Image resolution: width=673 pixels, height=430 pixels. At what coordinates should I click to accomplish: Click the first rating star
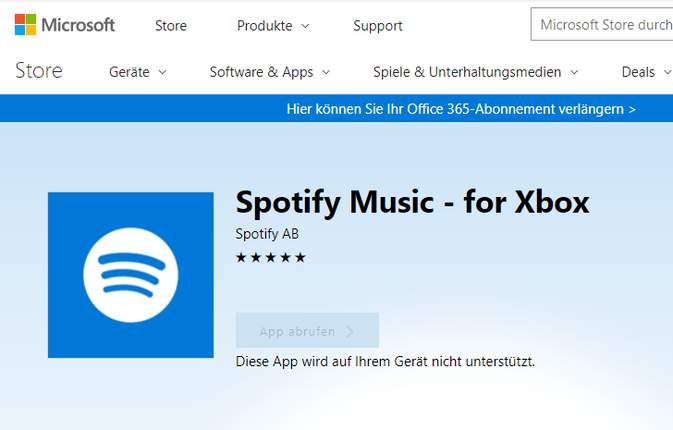coord(241,257)
